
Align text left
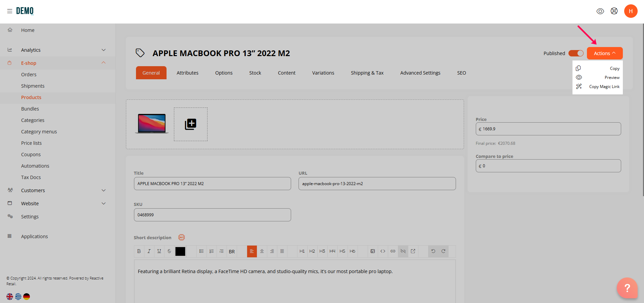252,251
